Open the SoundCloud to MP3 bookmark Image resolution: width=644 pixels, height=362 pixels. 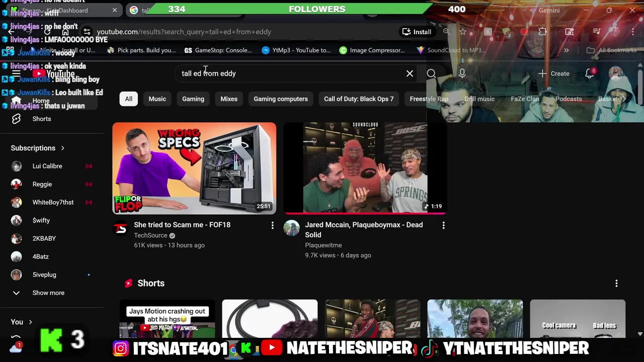point(451,50)
